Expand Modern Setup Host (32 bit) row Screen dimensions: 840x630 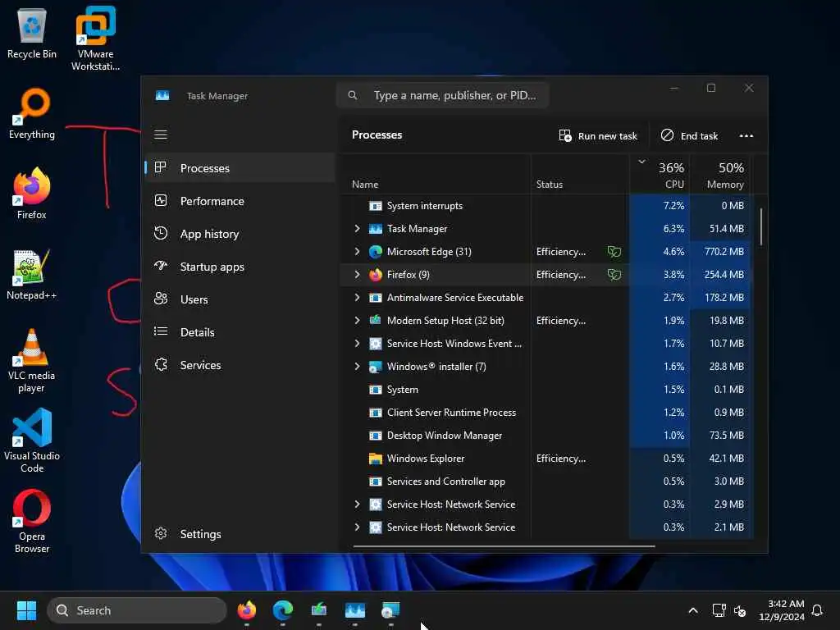point(358,321)
